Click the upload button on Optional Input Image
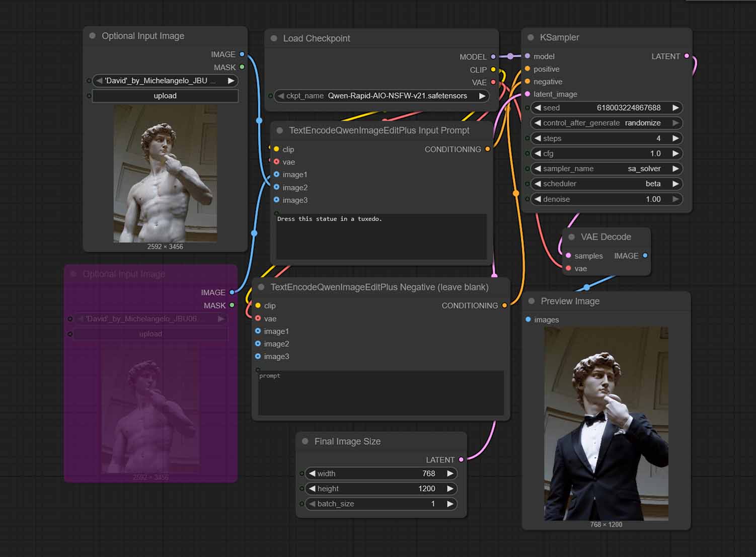Screen dimensions: 756x557 click(x=165, y=96)
